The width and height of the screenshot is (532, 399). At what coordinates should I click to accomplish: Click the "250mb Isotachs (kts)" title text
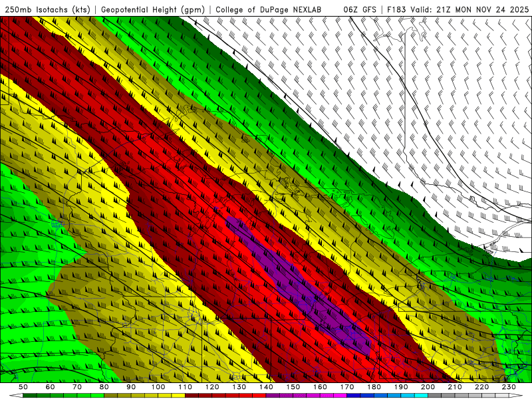coord(48,9)
